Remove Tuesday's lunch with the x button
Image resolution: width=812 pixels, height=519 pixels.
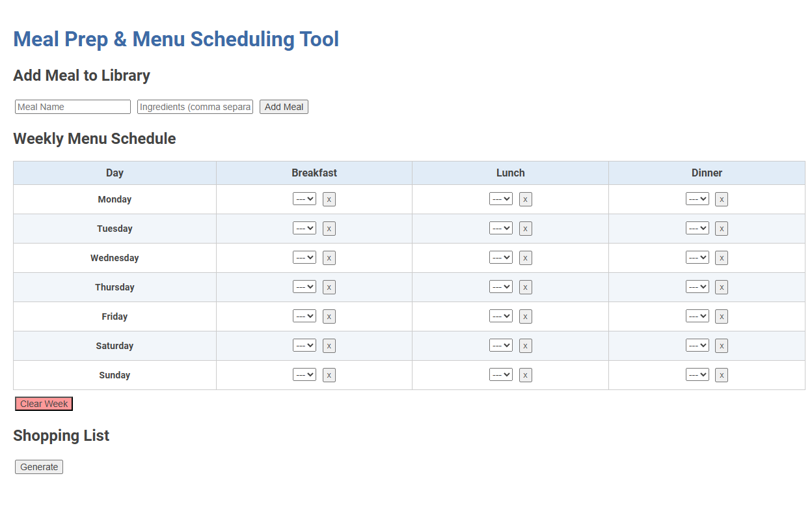(x=525, y=228)
